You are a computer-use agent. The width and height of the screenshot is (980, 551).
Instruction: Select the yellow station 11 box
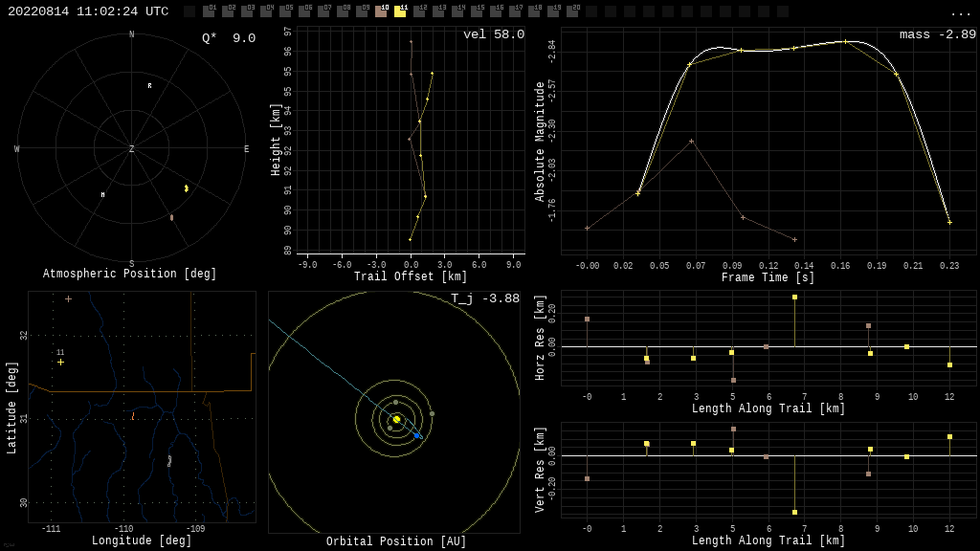click(400, 11)
